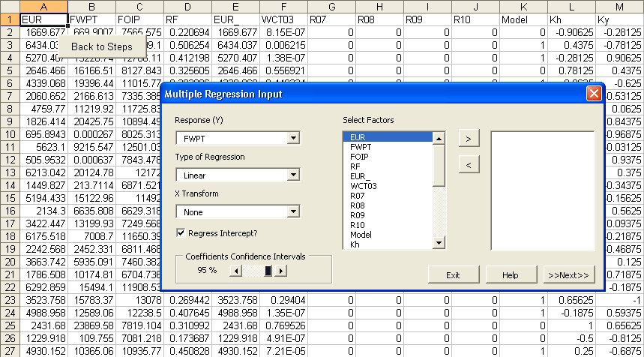Select RF in the factors list

388,166
